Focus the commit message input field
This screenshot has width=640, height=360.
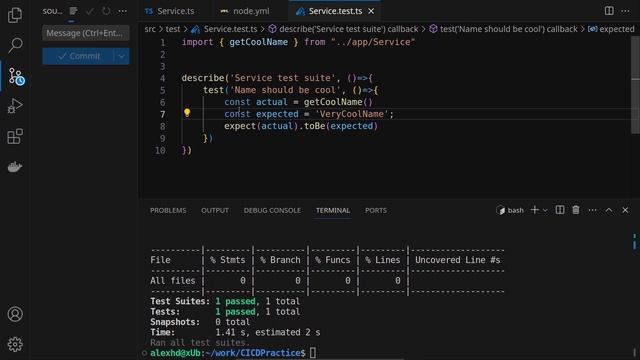coord(86,33)
